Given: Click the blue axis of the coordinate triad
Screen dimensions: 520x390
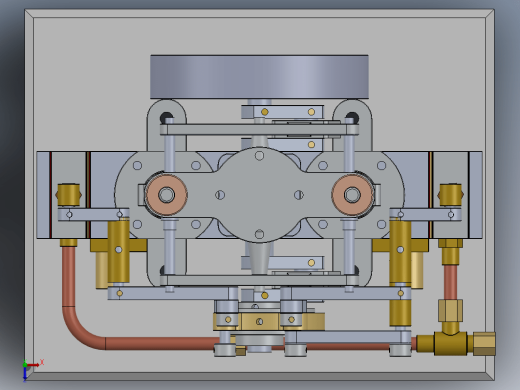Looking at the screenshot, I should (x=25, y=374).
